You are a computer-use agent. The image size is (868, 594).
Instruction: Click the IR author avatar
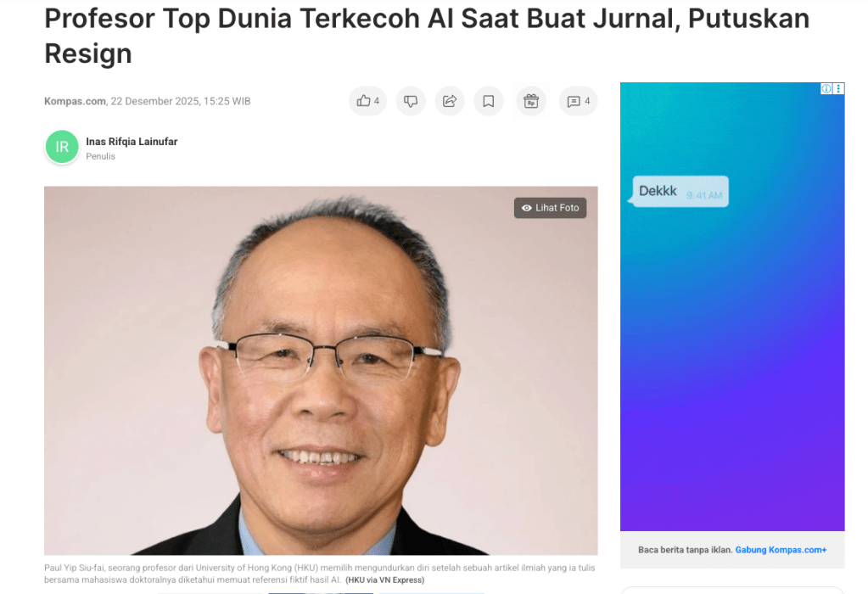pos(62,147)
